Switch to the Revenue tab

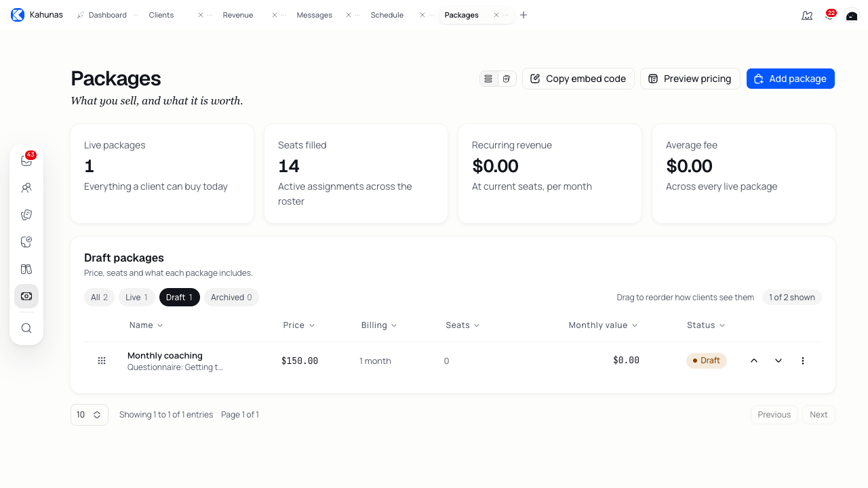[238, 15]
